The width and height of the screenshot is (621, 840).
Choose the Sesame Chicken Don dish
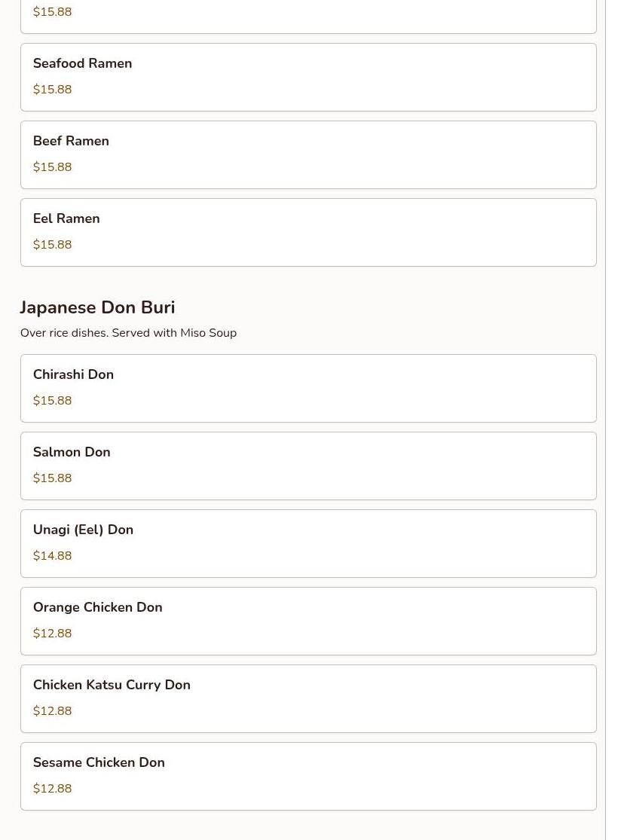click(308, 777)
